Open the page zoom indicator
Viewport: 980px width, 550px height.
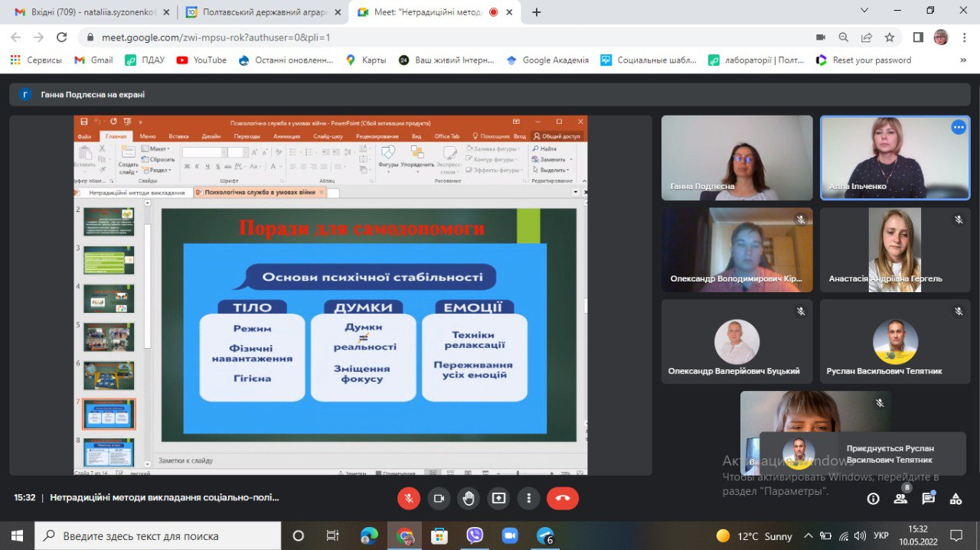click(x=844, y=37)
